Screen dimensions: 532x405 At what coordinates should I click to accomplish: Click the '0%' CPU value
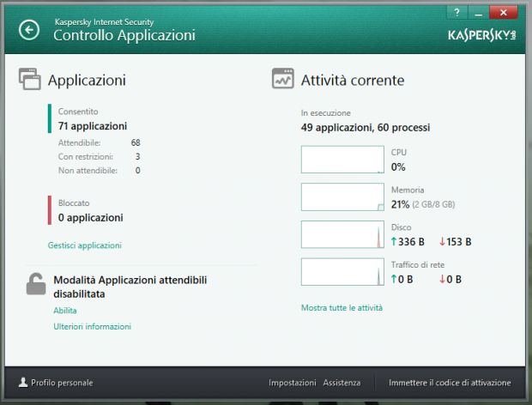398,166
